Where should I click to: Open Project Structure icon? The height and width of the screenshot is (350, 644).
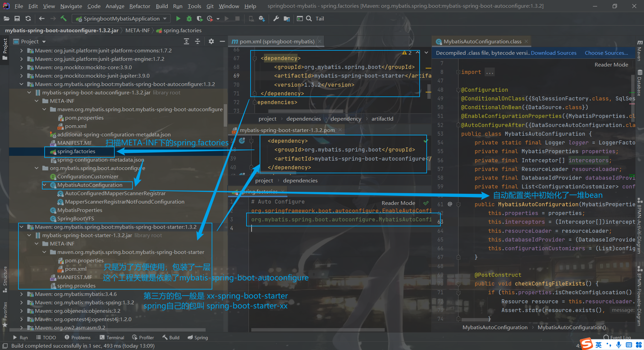pos(286,18)
